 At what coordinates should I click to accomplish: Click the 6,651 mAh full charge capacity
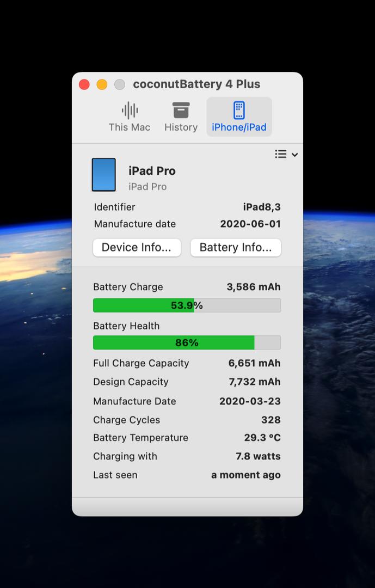[254, 363]
